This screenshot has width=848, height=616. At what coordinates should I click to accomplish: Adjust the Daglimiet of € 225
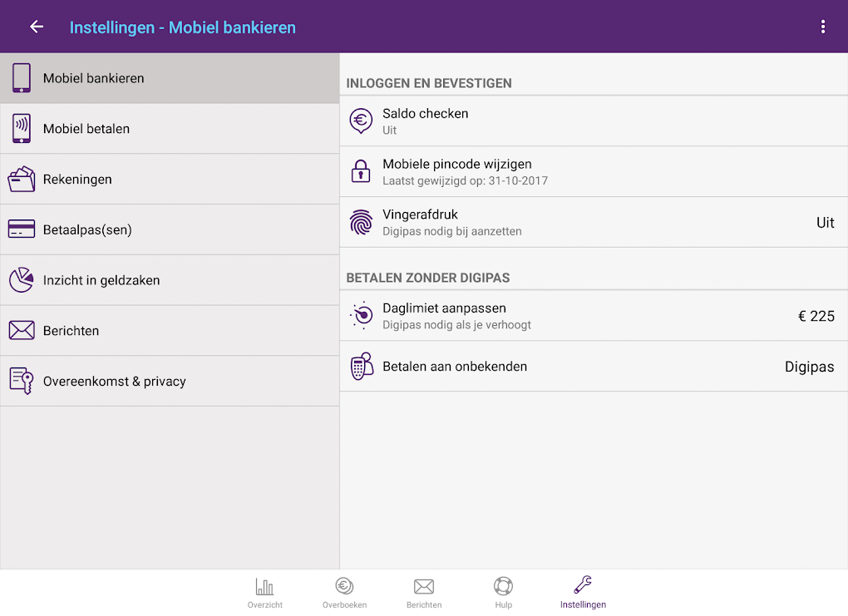pos(594,316)
